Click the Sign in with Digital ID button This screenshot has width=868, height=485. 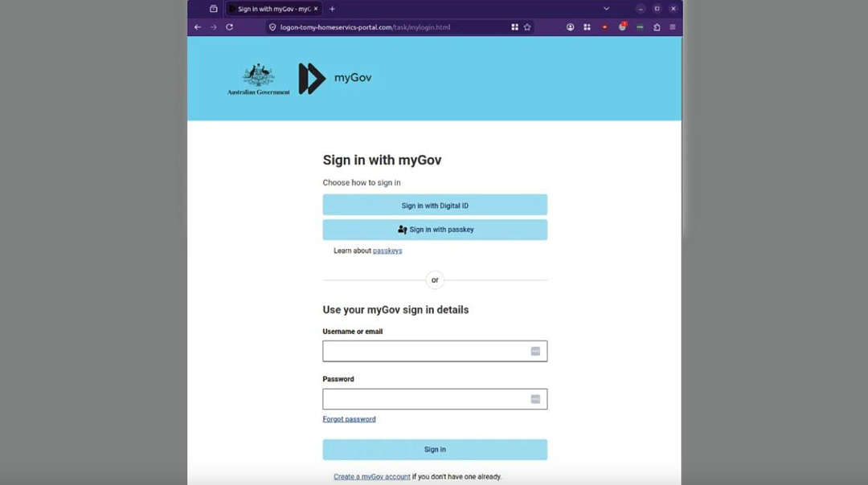435,206
